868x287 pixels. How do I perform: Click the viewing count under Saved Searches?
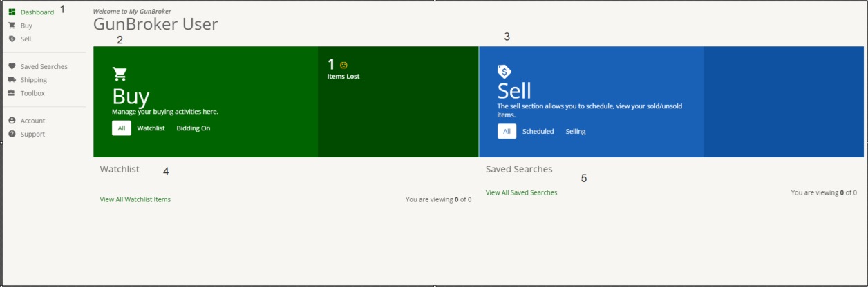pyautogui.click(x=824, y=192)
